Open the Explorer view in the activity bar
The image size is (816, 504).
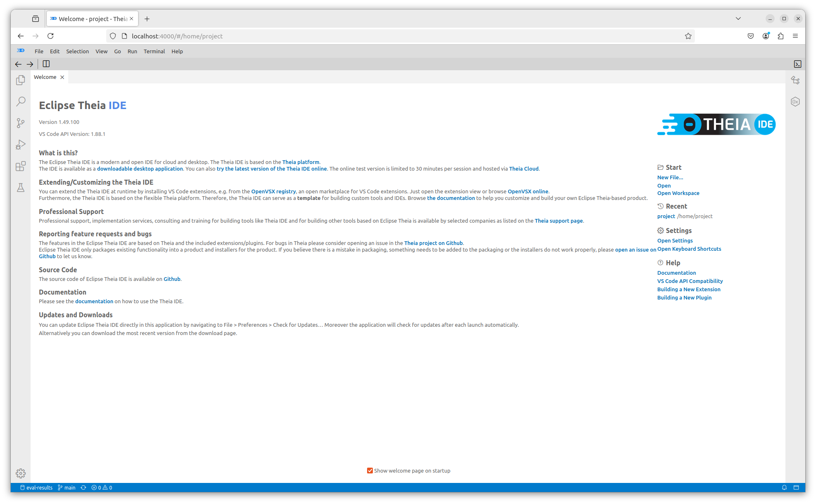21,80
